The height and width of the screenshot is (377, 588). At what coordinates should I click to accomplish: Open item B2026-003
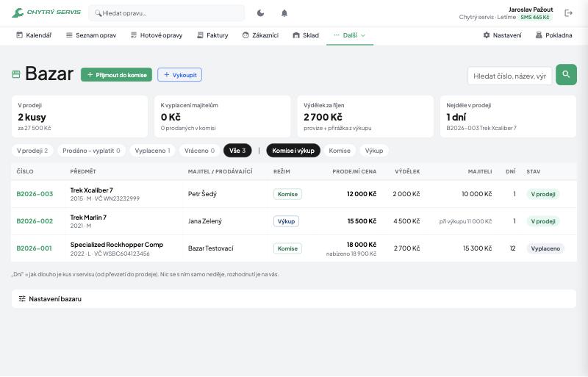[x=35, y=194]
